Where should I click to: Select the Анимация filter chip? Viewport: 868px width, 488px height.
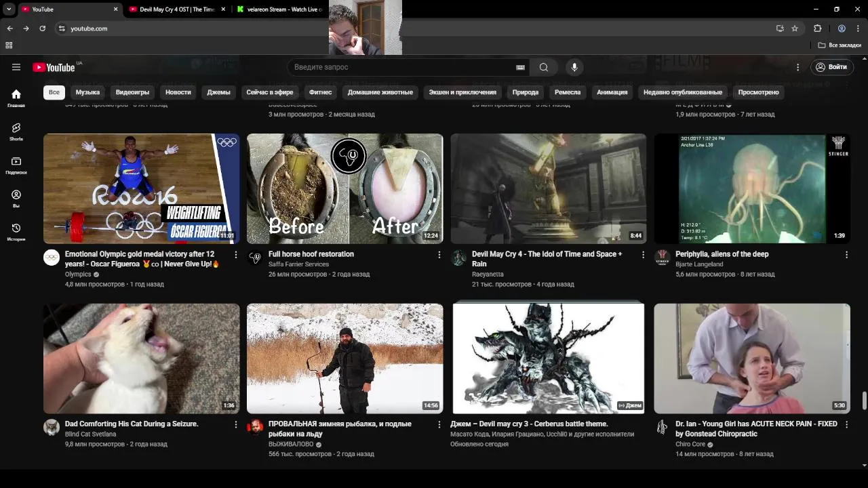(612, 92)
